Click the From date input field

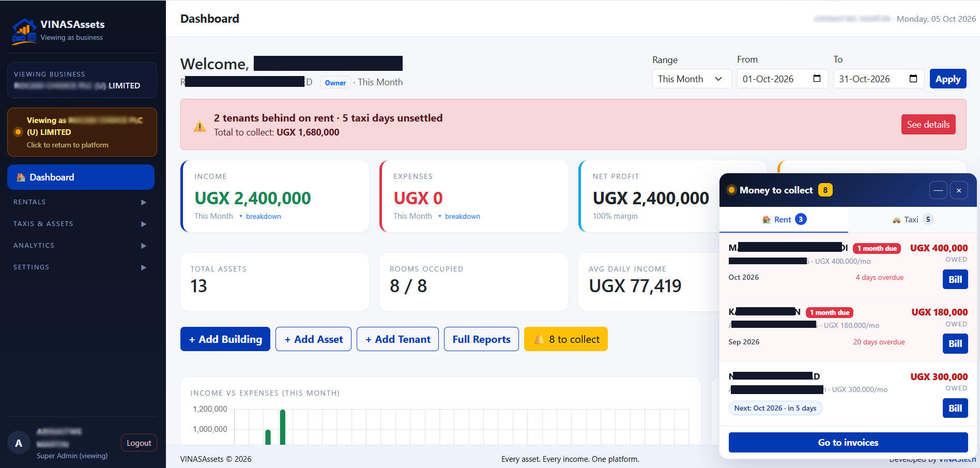pos(783,79)
